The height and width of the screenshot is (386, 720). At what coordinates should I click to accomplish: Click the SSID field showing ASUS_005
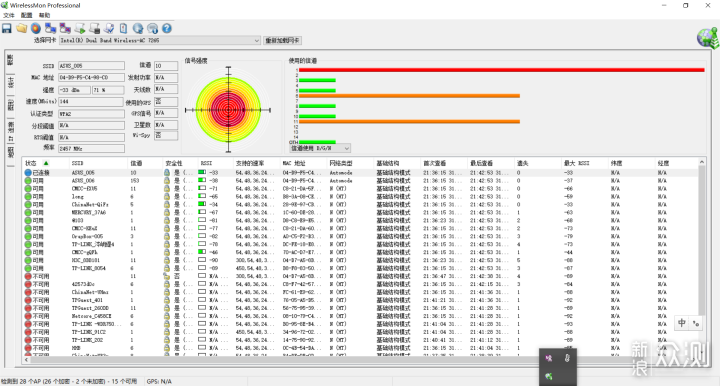pos(91,66)
